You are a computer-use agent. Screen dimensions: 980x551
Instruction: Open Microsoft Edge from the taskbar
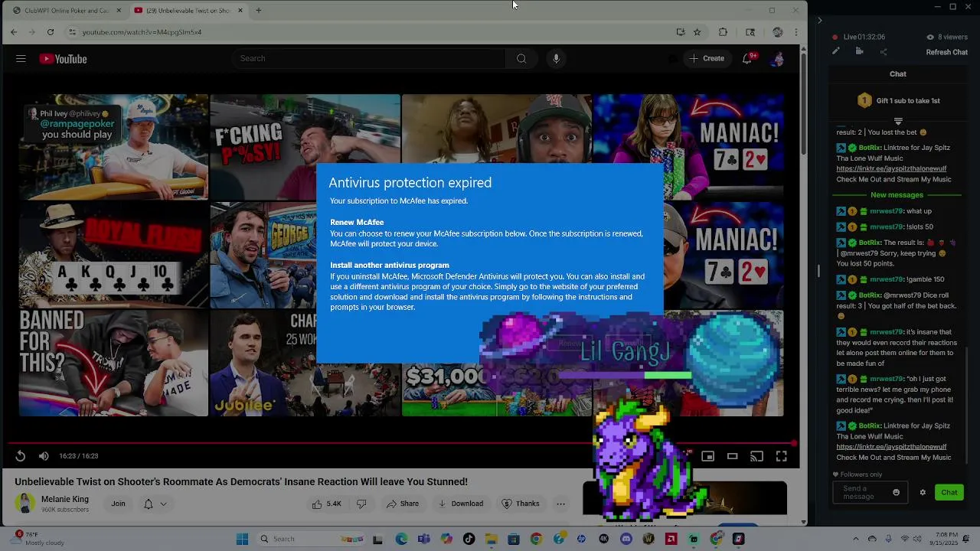coord(402,540)
